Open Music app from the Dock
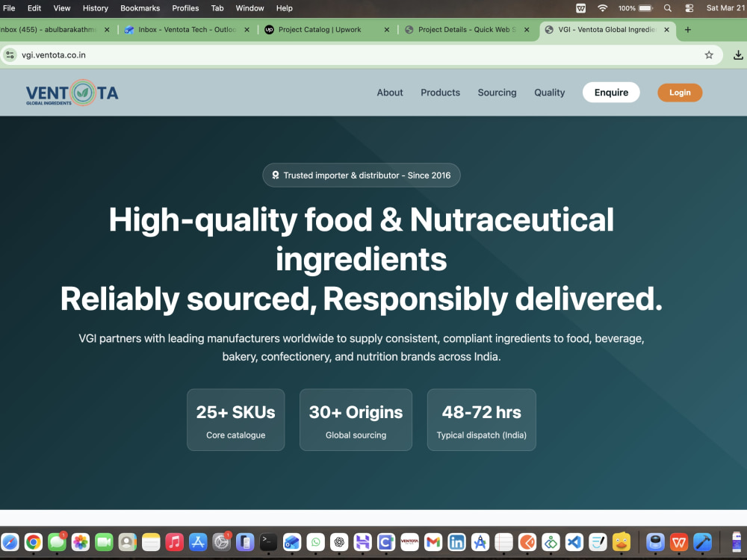 point(174,542)
